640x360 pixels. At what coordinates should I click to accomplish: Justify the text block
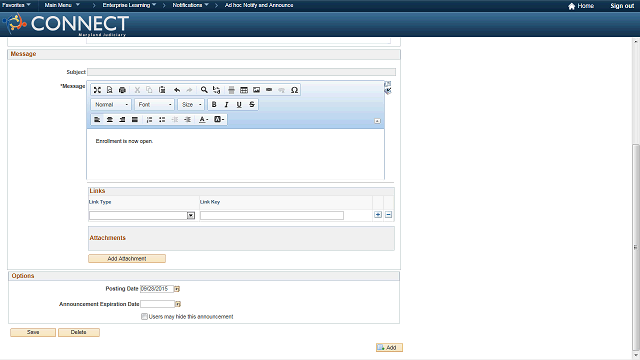tap(135, 120)
